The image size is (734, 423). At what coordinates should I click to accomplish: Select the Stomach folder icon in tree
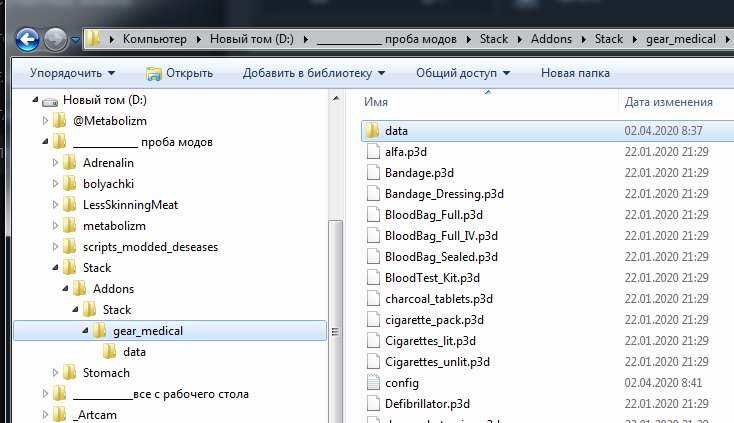[x=69, y=372]
